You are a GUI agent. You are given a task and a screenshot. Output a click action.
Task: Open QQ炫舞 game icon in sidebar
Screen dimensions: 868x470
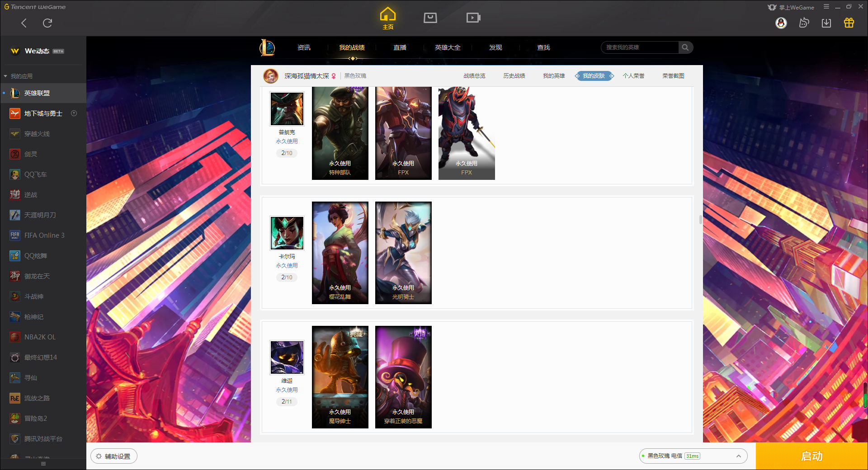click(15, 256)
